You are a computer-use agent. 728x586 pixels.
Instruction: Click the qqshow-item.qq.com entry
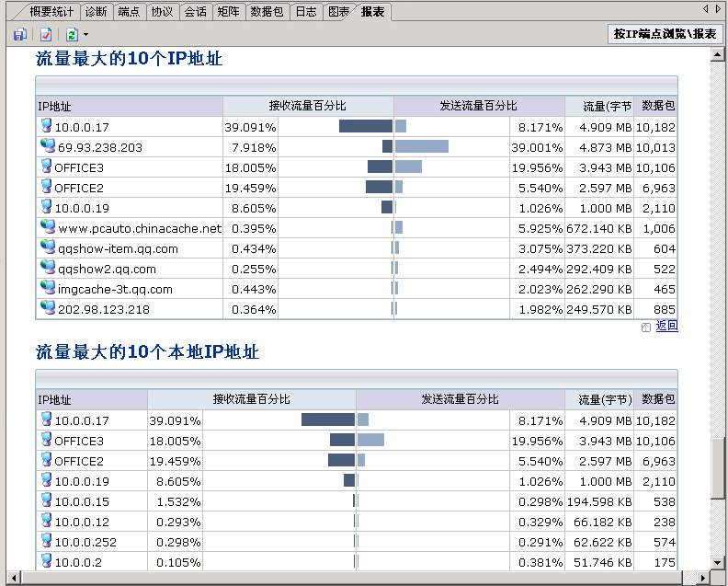(118, 249)
